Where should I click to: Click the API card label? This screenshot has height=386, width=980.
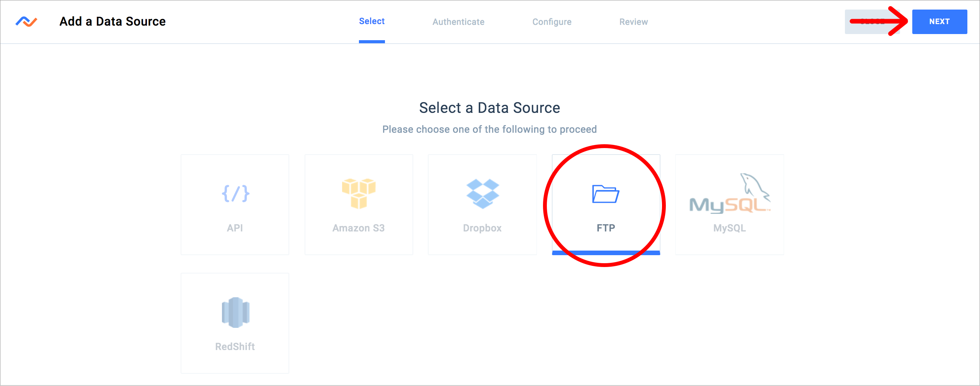pyautogui.click(x=235, y=228)
